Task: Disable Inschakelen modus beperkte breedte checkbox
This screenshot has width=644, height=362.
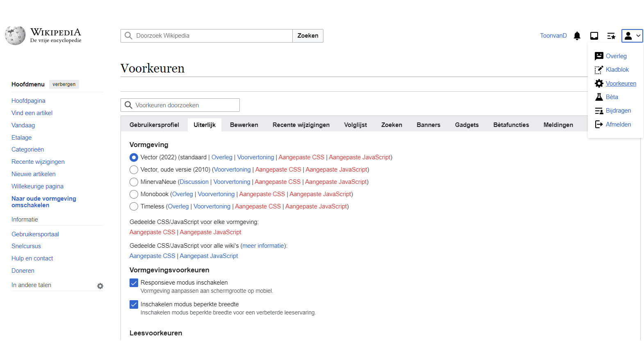Action: coord(134,305)
